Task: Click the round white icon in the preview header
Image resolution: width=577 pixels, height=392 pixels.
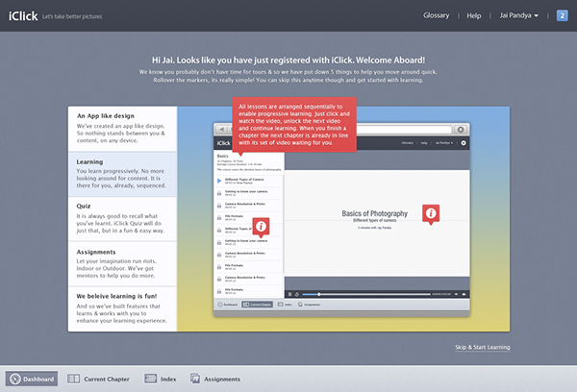Action: pos(464,143)
